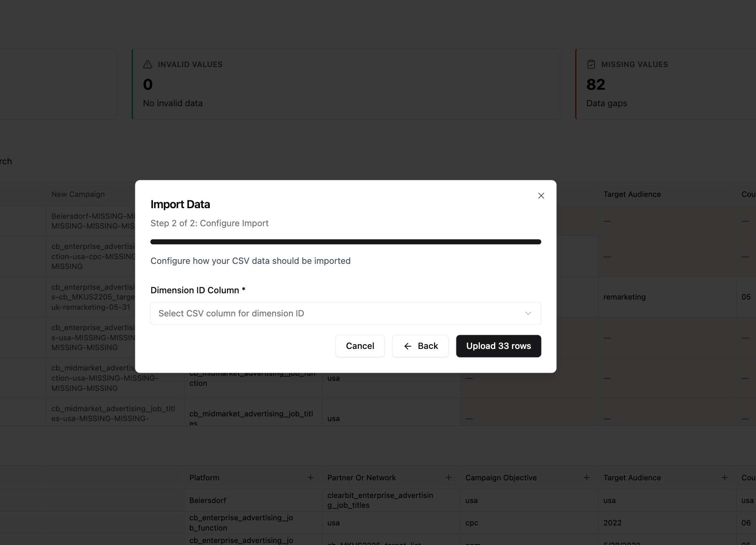Click the import progress bar
The image size is (756, 545).
point(345,242)
